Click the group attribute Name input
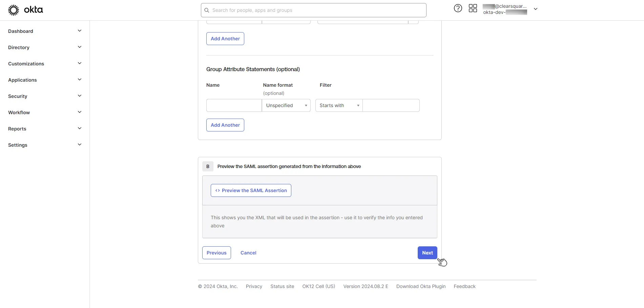The image size is (644, 308). (234, 105)
